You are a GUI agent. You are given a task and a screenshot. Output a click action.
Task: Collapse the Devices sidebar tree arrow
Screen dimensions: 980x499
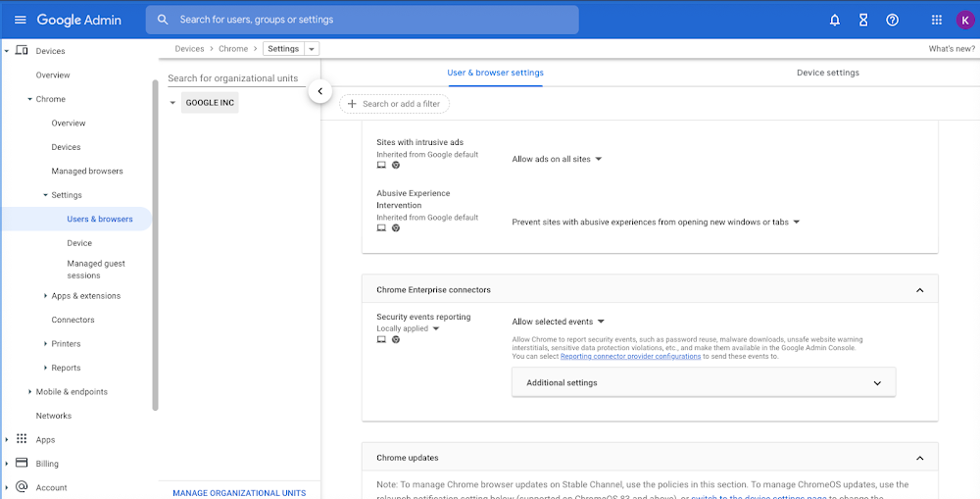pos(6,51)
